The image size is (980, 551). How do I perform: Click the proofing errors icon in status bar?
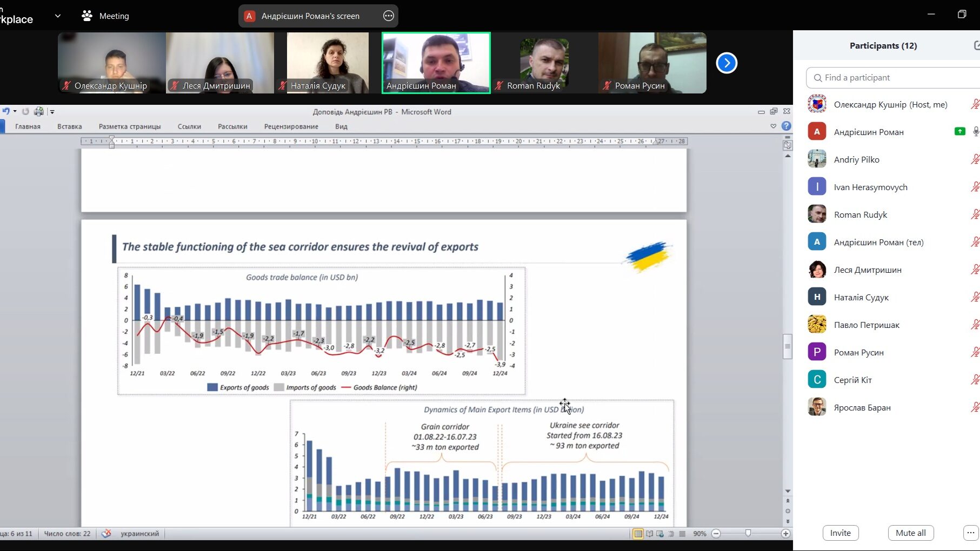coord(106,533)
